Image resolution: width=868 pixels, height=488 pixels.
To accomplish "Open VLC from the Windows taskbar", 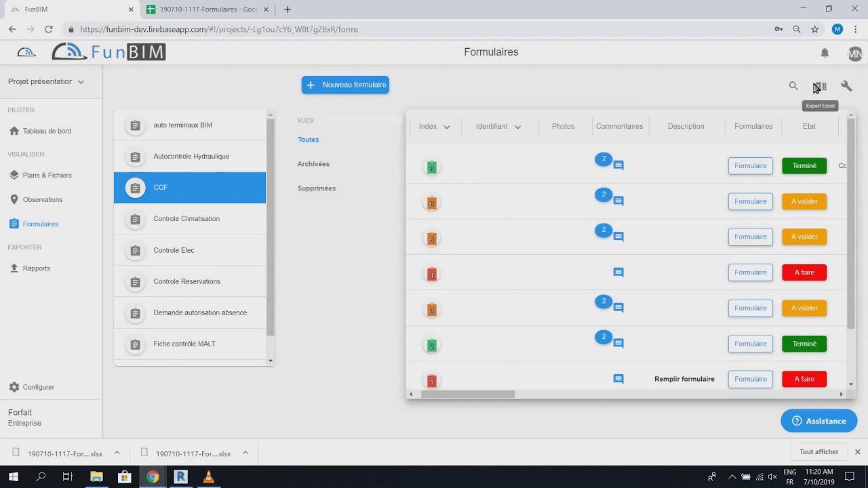I will (x=208, y=476).
